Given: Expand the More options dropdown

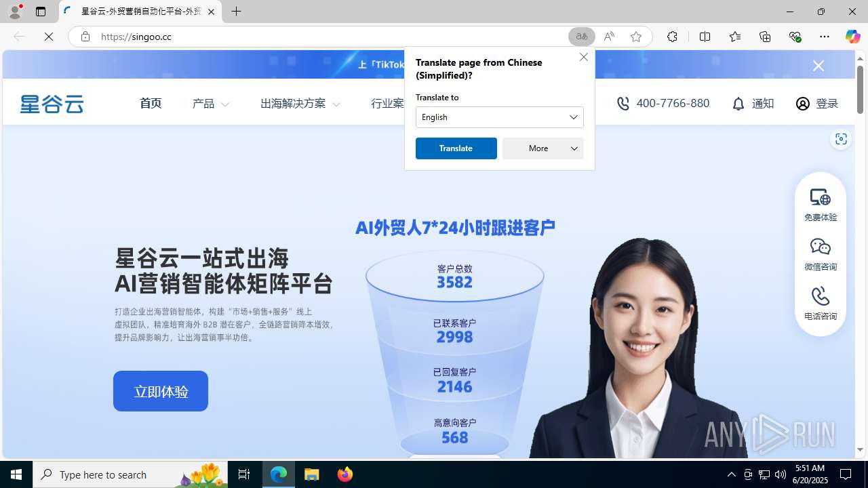Looking at the screenshot, I should (542, 148).
